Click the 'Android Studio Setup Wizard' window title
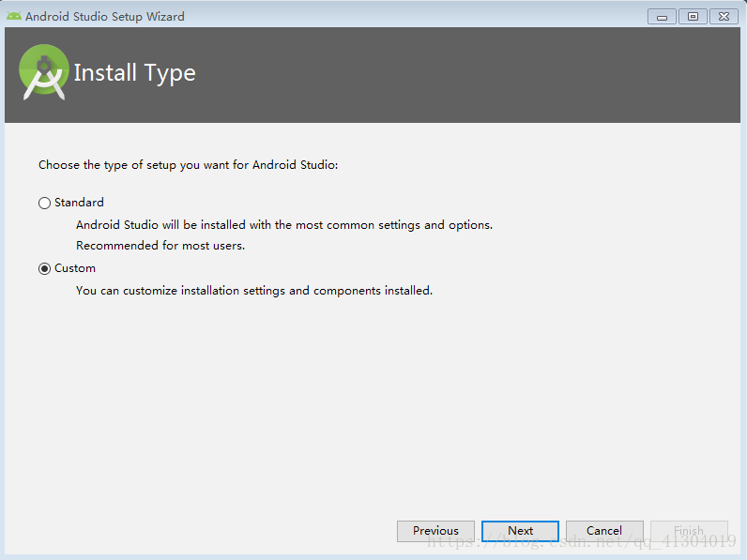747x560 pixels. coord(105,17)
